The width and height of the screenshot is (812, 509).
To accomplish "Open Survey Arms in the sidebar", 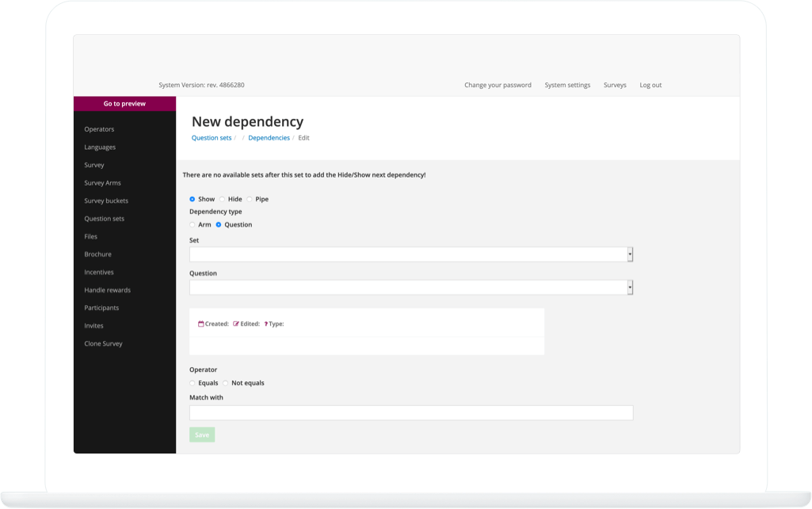I will (x=102, y=183).
